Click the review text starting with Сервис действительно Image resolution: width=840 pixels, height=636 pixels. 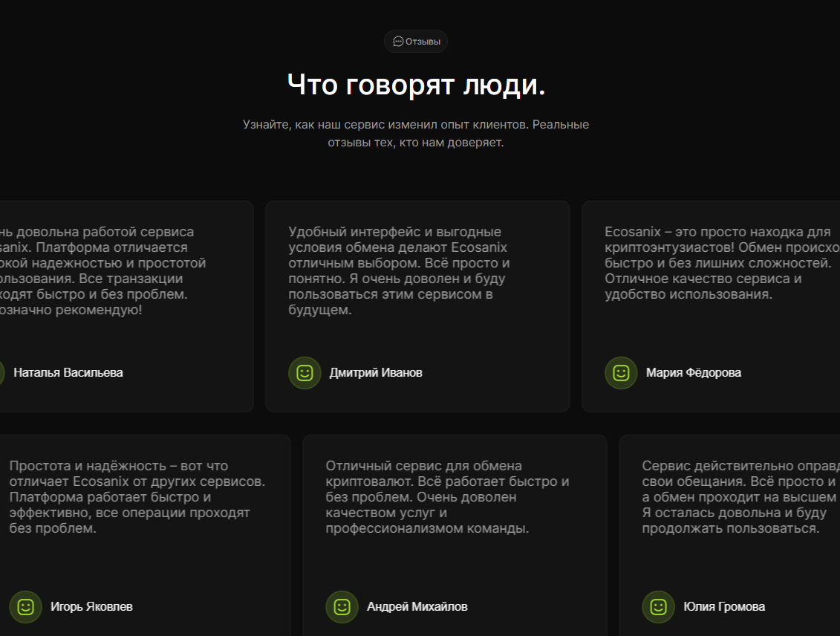[x=741, y=497]
